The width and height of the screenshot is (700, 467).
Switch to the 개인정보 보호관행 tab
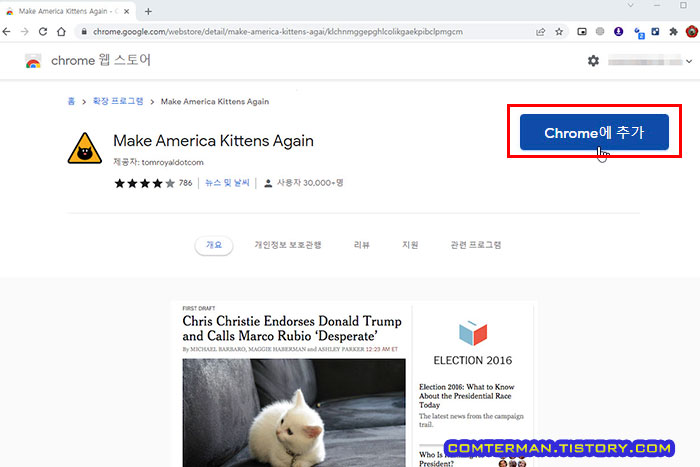pos(288,245)
